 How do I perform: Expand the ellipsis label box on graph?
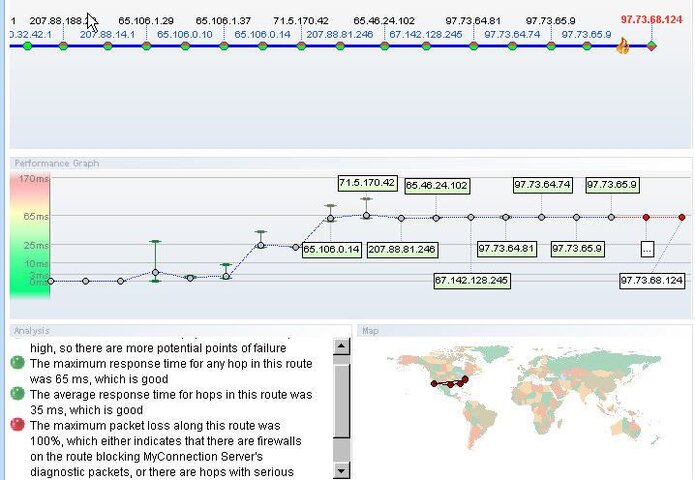[647, 249]
